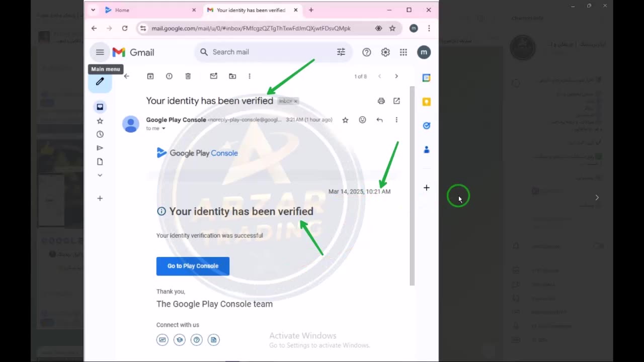
Task: Click the eye icon in address bar
Action: click(379, 29)
